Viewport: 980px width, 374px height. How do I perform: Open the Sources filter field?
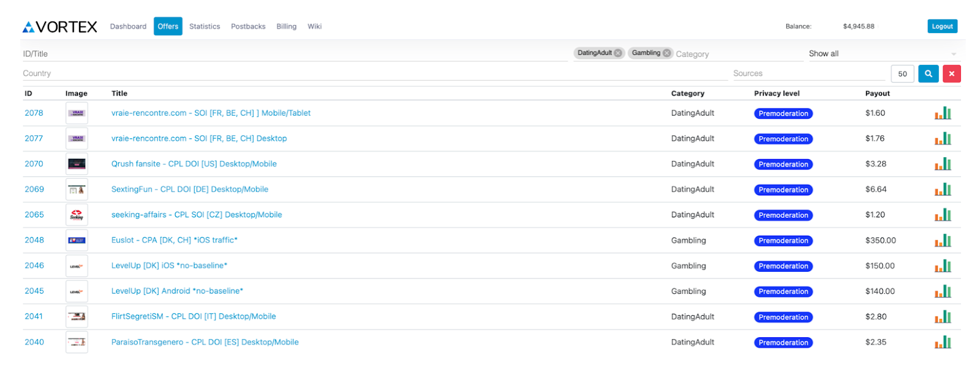click(809, 73)
